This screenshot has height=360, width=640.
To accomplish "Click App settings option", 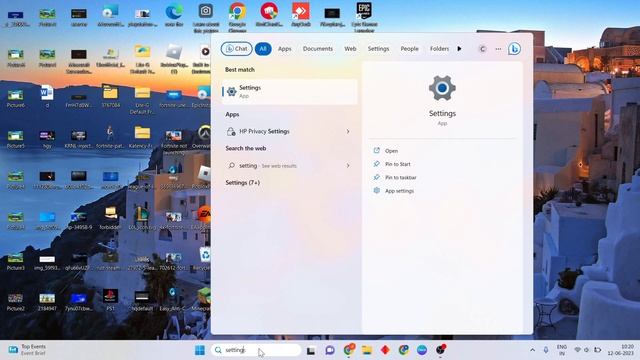I will (x=399, y=191).
